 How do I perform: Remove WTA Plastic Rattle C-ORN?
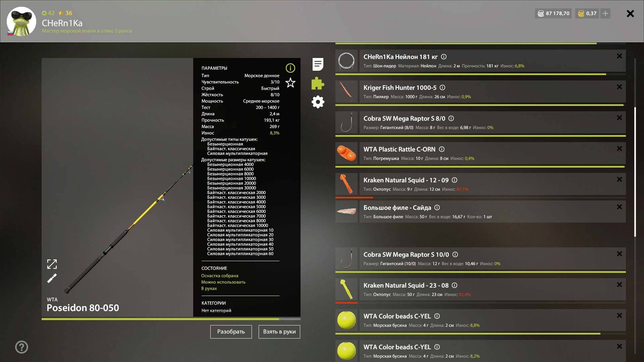click(620, 148)
